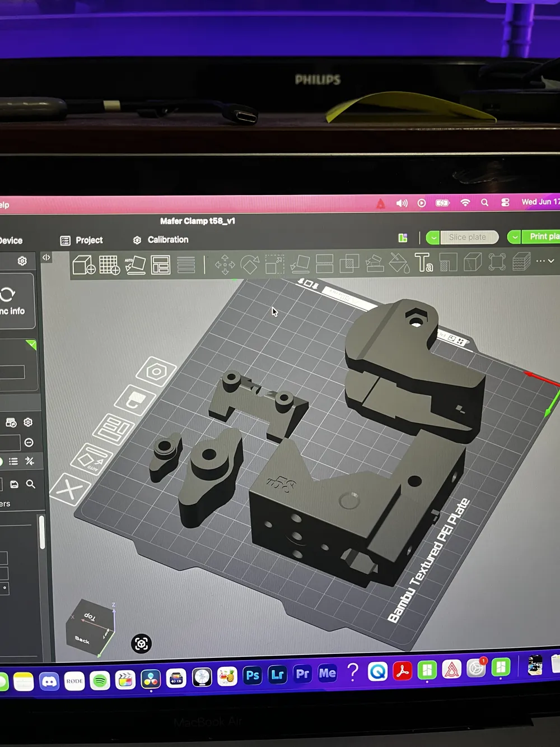560x747 pixels.
Task: Click the hatched cube assembly view icon
Action: pyautogui.click(x=473, y=262)
